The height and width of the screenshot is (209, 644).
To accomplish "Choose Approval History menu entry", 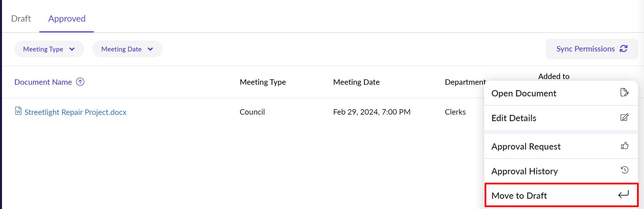I will point(525,171).
